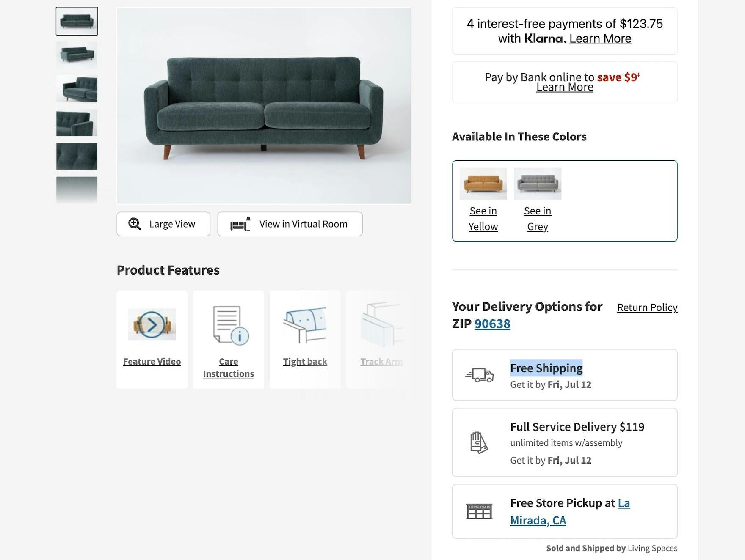Select the second sofa thumbnail image

[77, 55]
